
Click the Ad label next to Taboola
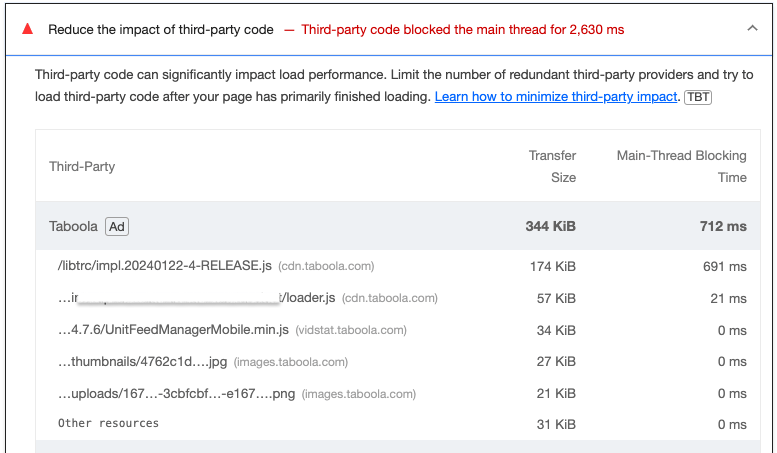(x=117, y=226)
